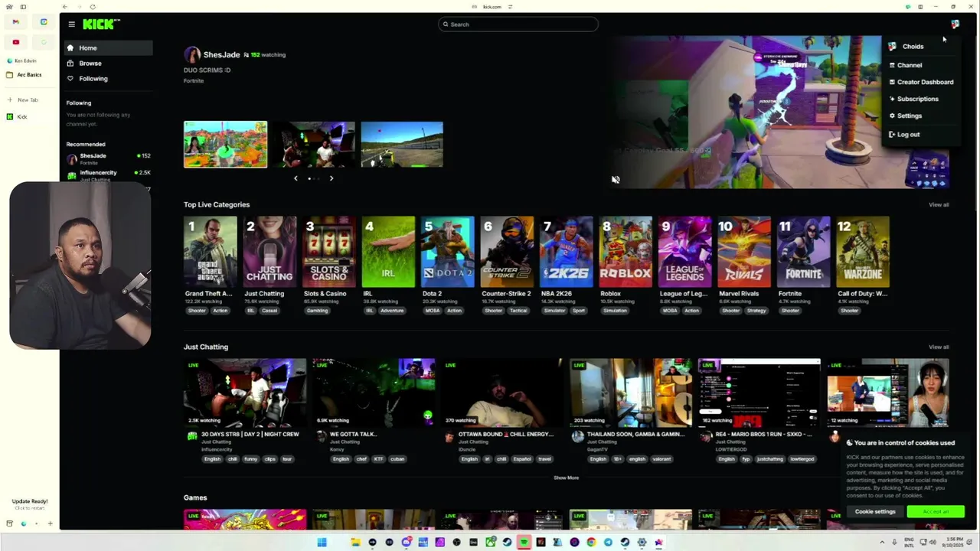Open Following in the sidebar

point(108,78)
